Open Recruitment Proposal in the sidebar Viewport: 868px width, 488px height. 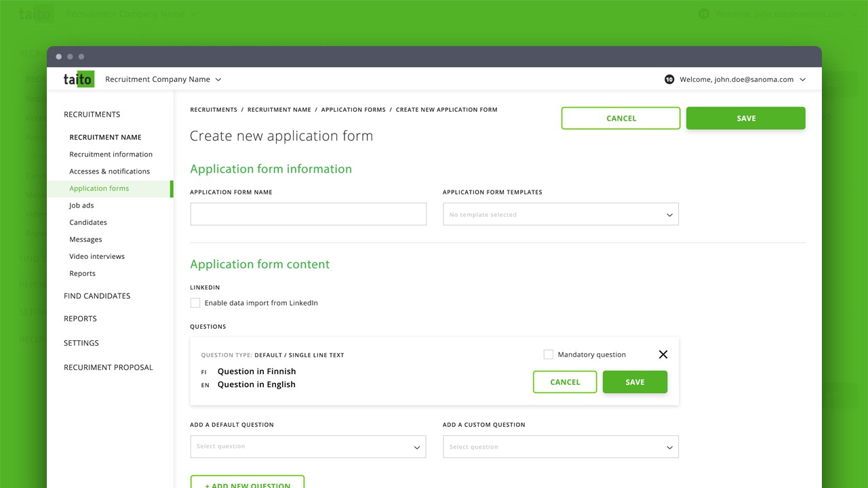(108, 367)
